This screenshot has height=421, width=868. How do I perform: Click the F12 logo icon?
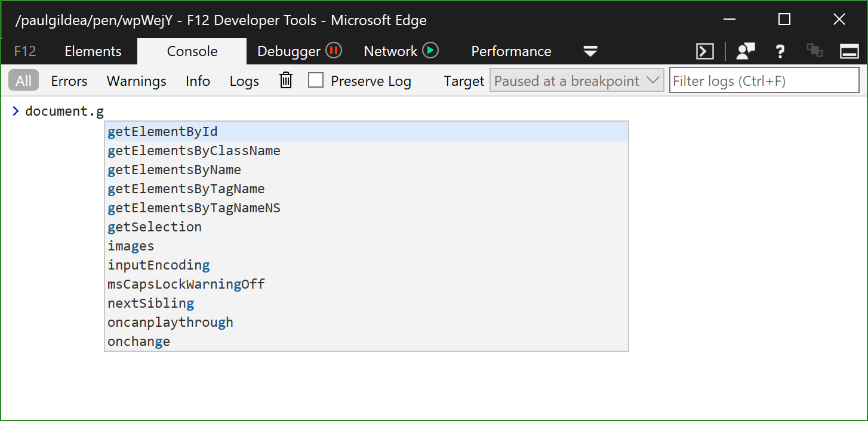(24, 51)
